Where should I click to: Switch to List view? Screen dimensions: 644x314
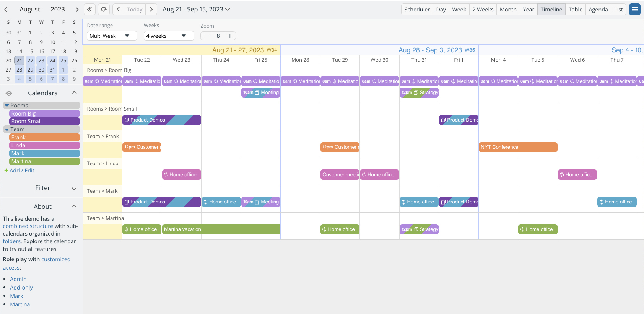619,10
